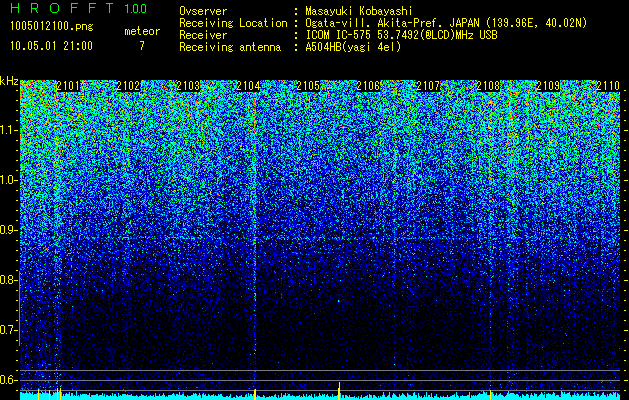Select the filename 1005012100.png
The width and height of the screenshot is (629, 400).
click(x=52, y=27)
